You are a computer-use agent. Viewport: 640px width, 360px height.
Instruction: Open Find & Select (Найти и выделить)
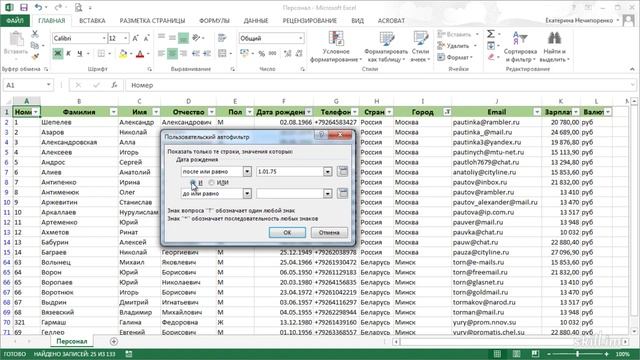554,46
